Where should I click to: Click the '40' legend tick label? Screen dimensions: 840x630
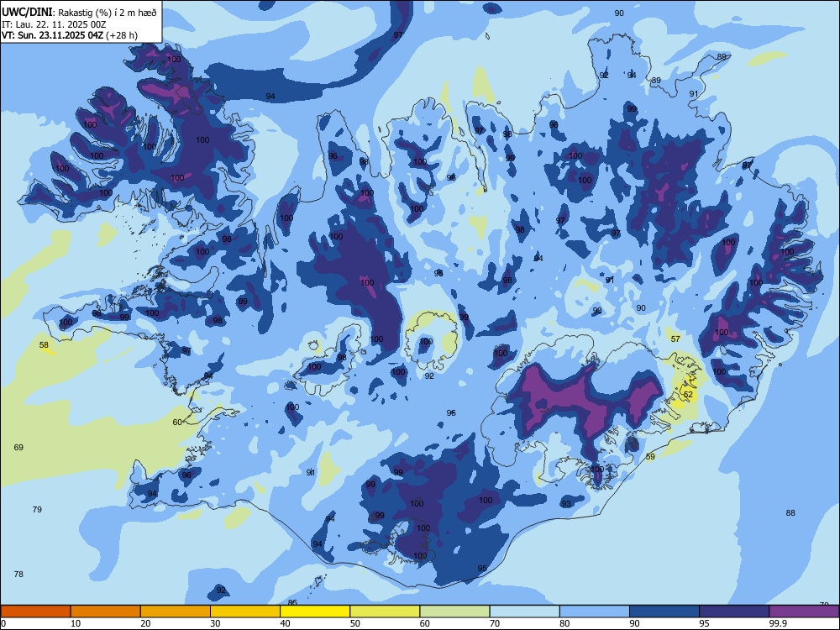point(285,623)
